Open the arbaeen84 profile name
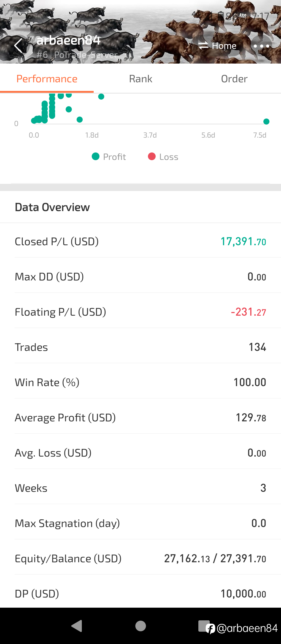281x644 pixels. coord(68,40)
